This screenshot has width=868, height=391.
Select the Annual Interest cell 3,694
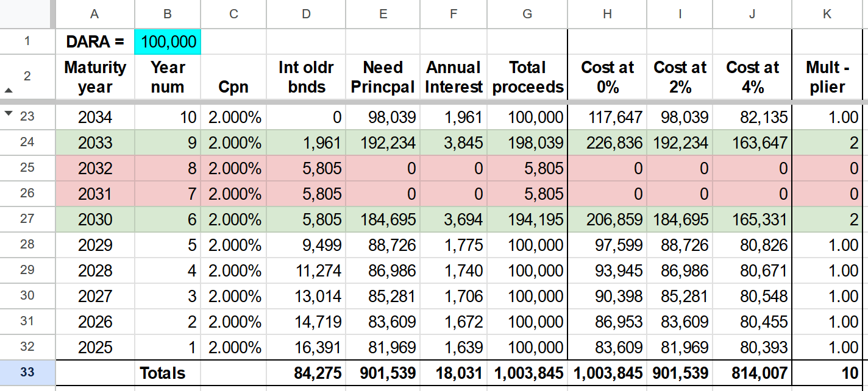click(454, 219)
